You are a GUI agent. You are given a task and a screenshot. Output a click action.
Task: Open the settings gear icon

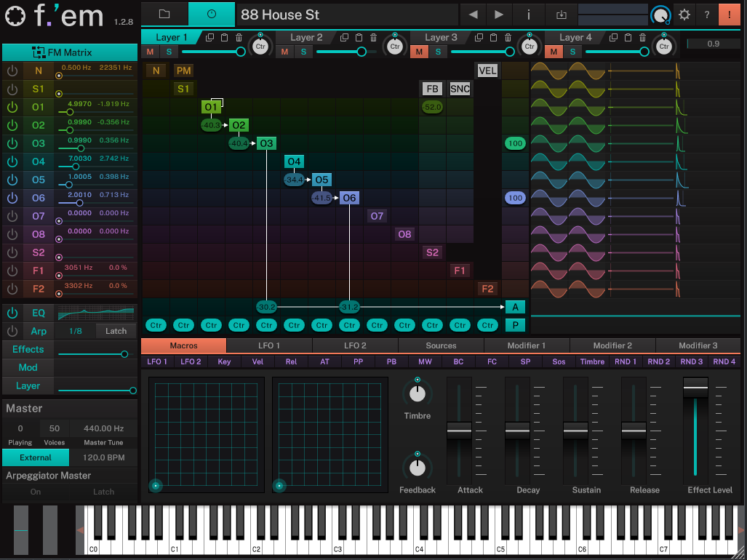click(x=684, y=15)
